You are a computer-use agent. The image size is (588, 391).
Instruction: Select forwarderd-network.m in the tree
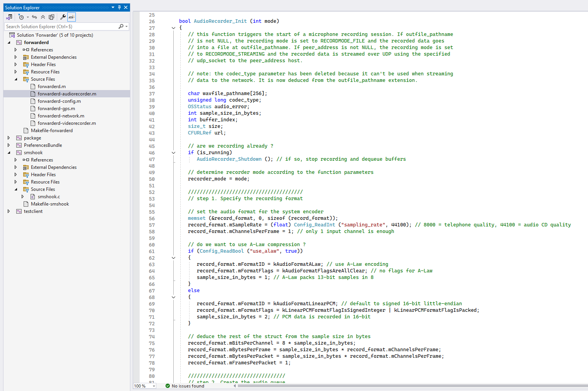pos(61,116)
